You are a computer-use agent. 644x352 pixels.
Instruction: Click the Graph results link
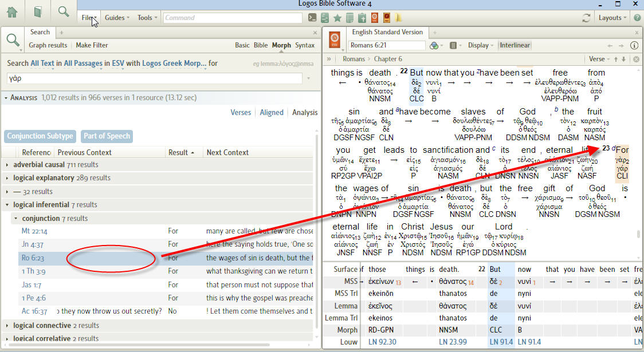tap(48, 45)
